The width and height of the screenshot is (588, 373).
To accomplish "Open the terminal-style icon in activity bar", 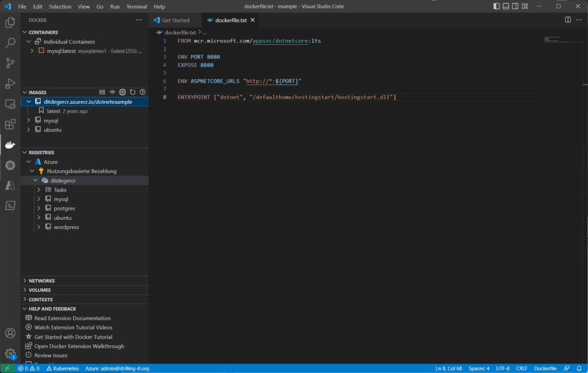I will click(10, 205).
